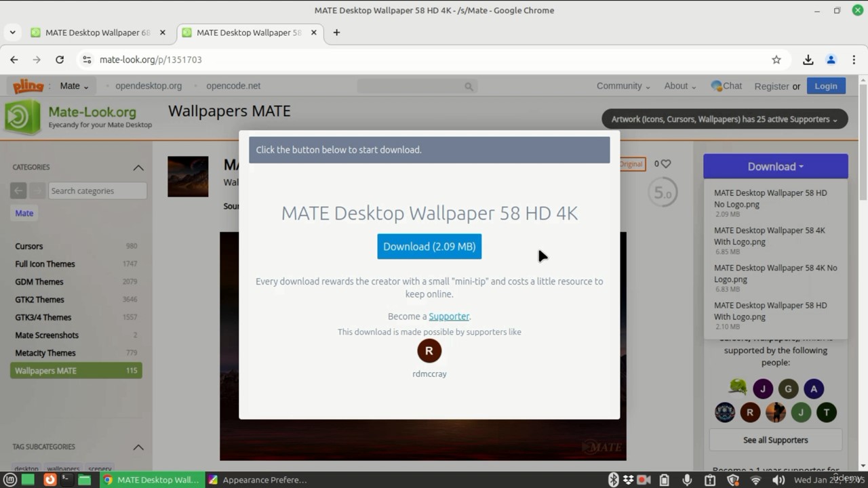The height and width of the screenshot is (488, 868).
Task: View site information icon in address bar
Action: 87,60
